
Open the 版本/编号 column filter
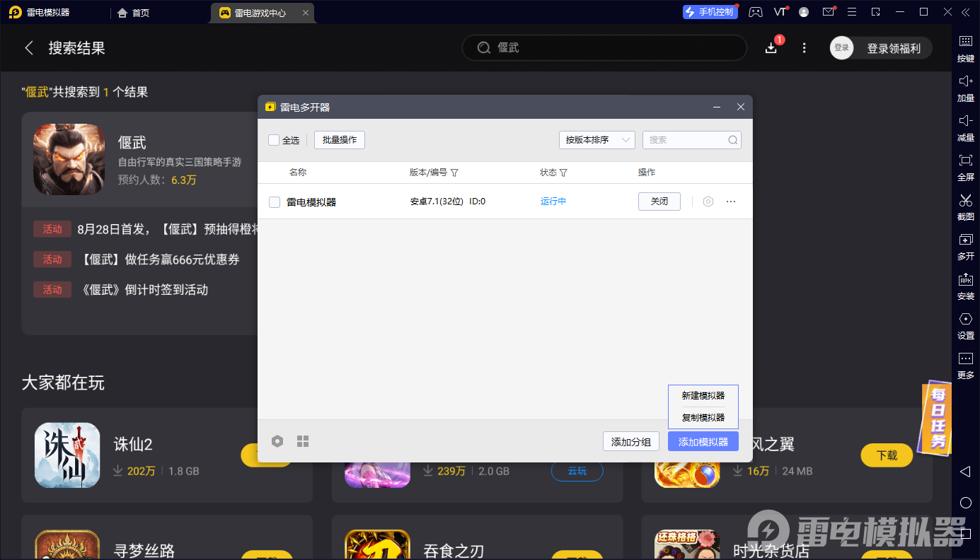pyautogui.click(x=454, y=173)
